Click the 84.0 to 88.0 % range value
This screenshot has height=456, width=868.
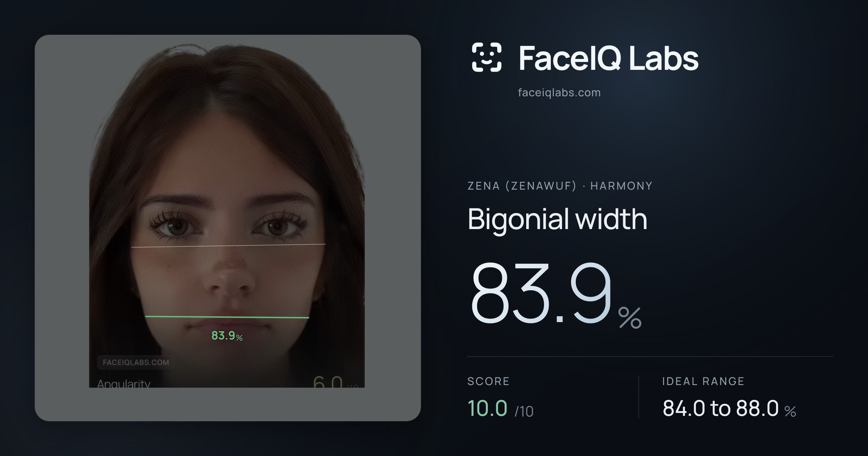point(729,409)
